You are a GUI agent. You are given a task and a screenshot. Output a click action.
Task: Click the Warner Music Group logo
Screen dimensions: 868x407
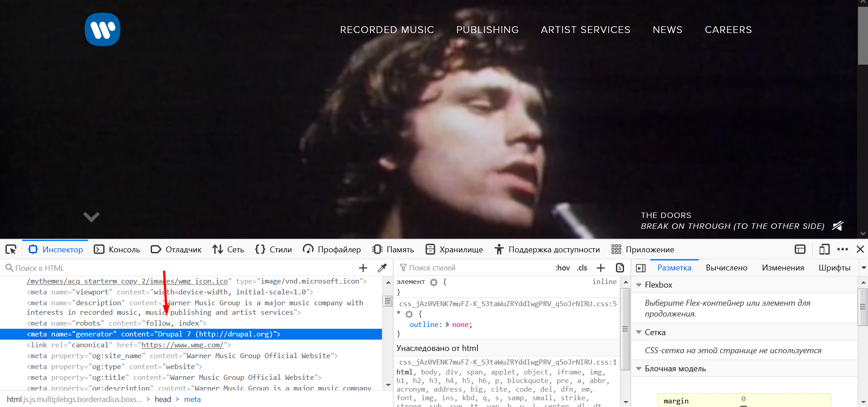pos(102,29)
